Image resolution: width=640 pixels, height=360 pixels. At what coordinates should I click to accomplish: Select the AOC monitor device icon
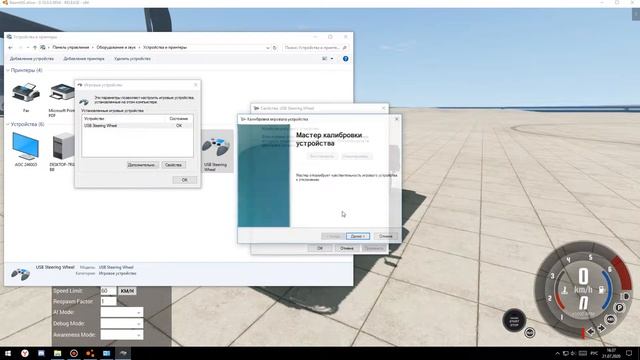coord(25,146)
